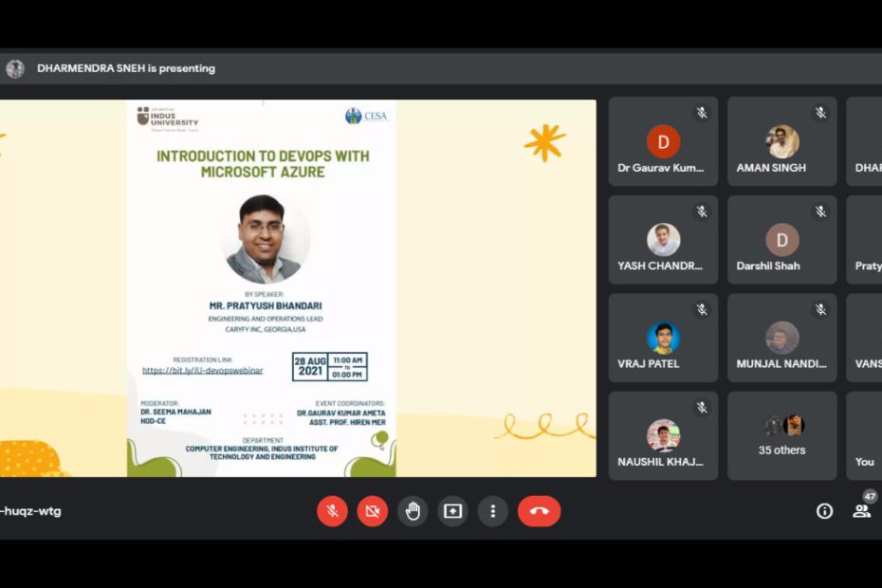Show the participants list icon
This screenshot has height=588, width=882.
[861, 512]
